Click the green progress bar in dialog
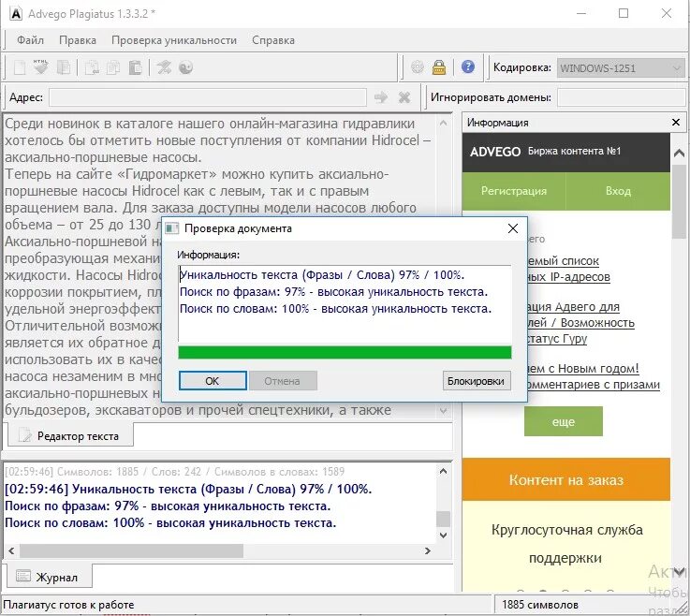This screenshot has width=690, height=616. tap(345, 352)
